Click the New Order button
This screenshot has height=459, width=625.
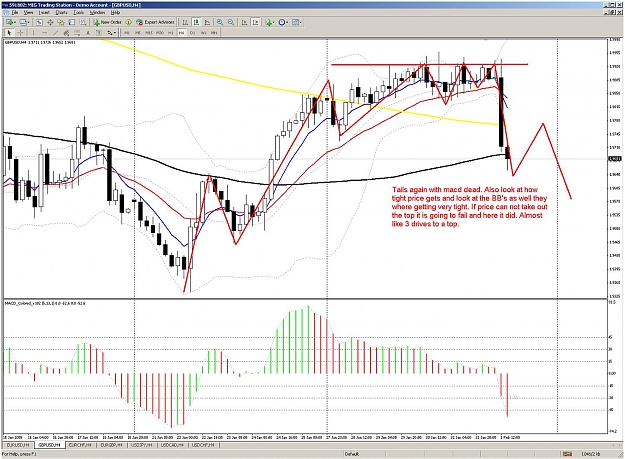[107, 22]
